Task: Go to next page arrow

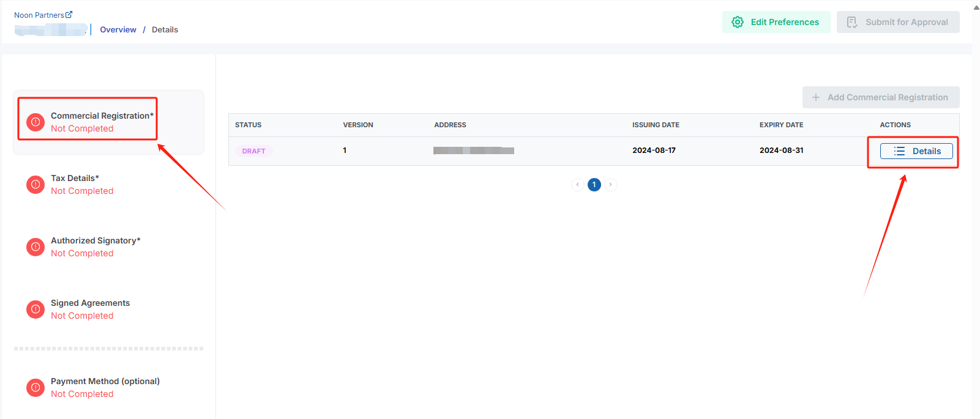Action: click(x=611, y=185)
